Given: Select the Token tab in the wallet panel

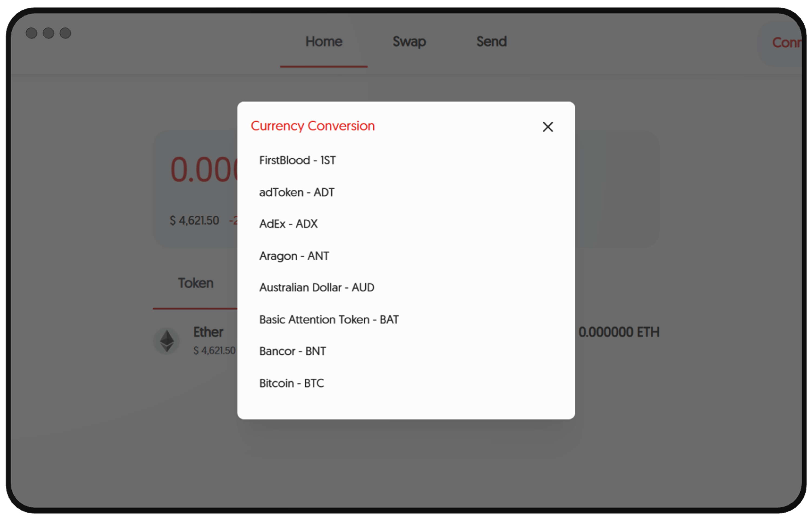Looking at the screenshot, I should (195, 283).
